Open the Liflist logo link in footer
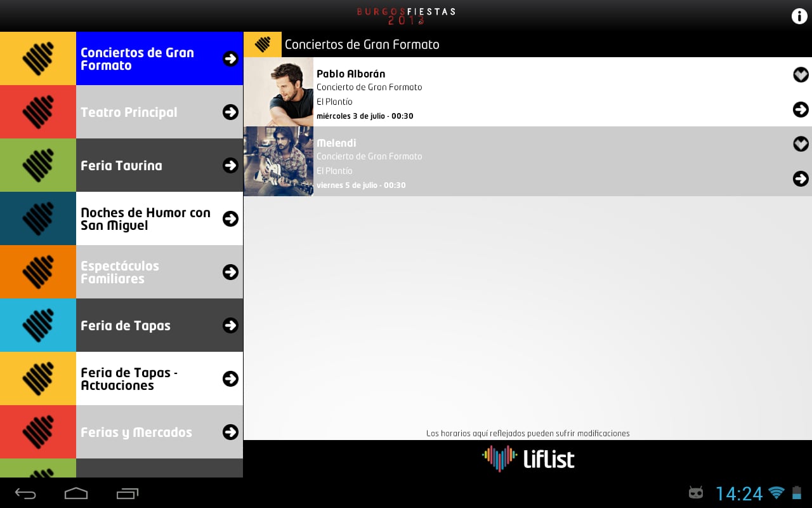Viewport: 812px width, 508px height. tap(528, 458)
